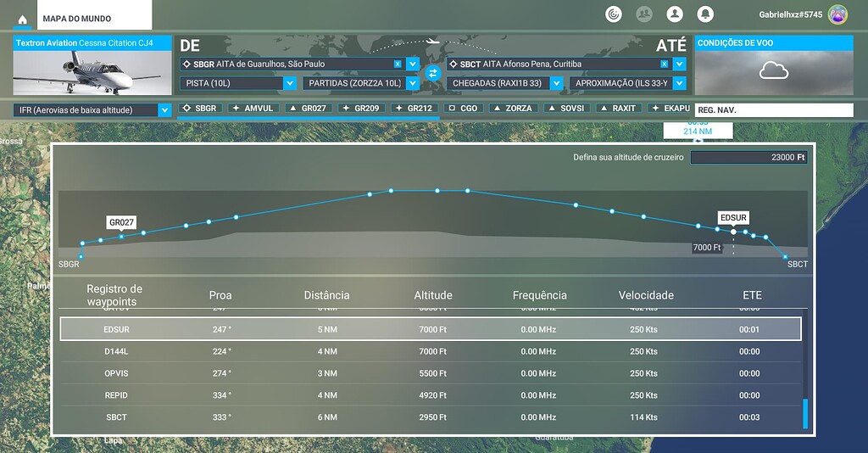The image size is (868, 453).
Task: Open the player profile icon
Action: coord(675,14)
